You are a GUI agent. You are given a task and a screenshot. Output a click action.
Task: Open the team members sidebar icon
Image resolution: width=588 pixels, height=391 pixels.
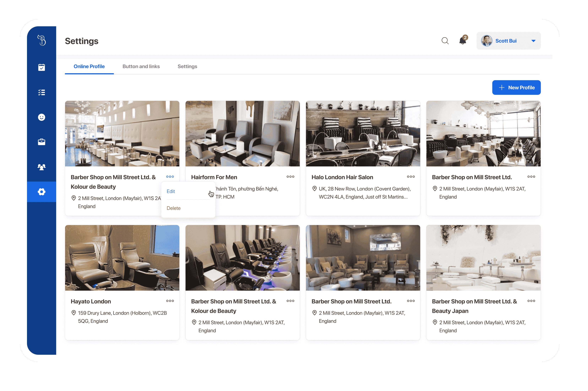(41, 167)
